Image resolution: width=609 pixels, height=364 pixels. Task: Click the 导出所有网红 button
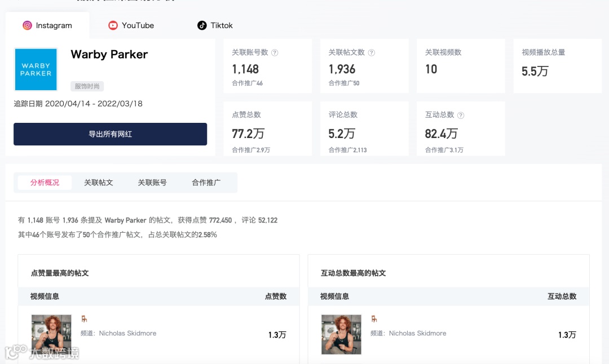click(111, 134)
